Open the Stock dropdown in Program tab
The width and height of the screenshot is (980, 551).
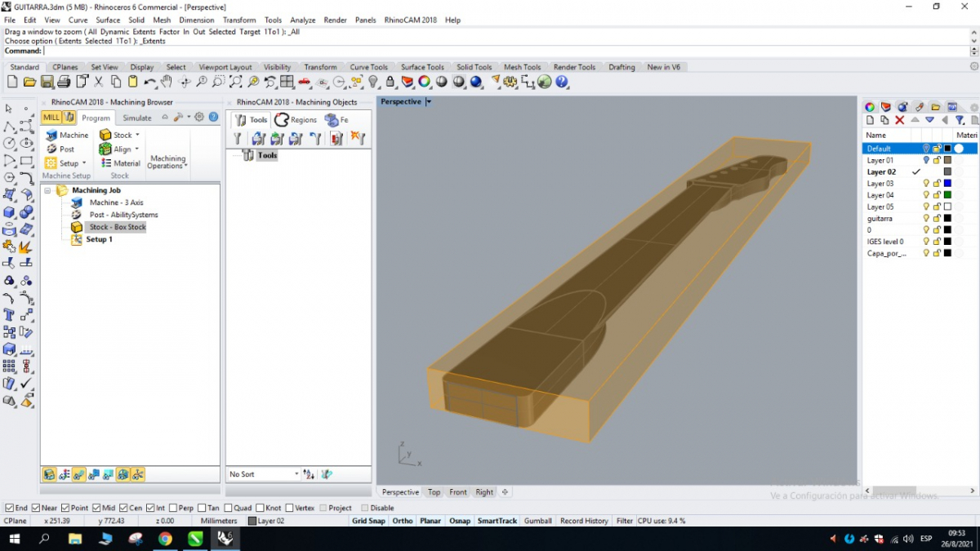[137, 135]
